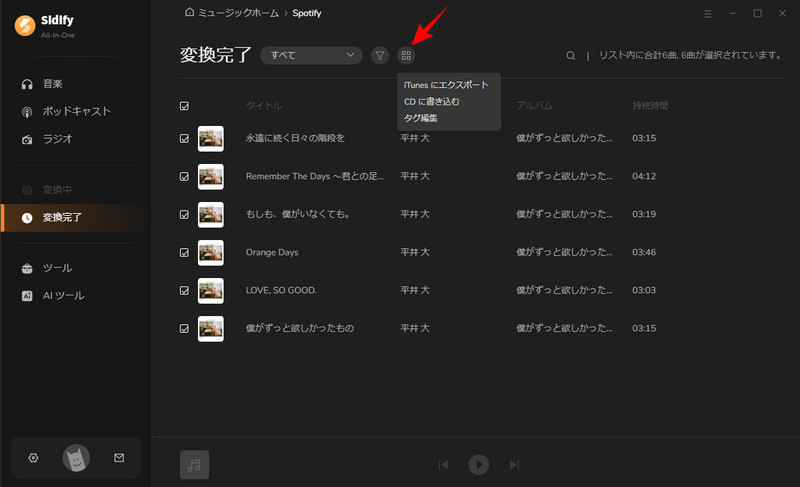
Task: Choose CD に書き込む option
Action: pyautogui.click(x=432, y=102)
